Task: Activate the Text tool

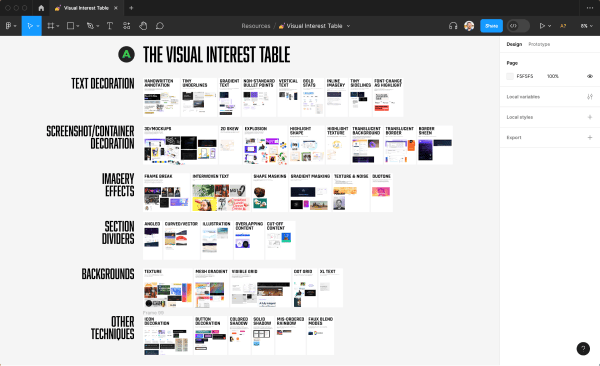Action: [x=110, y=26]
